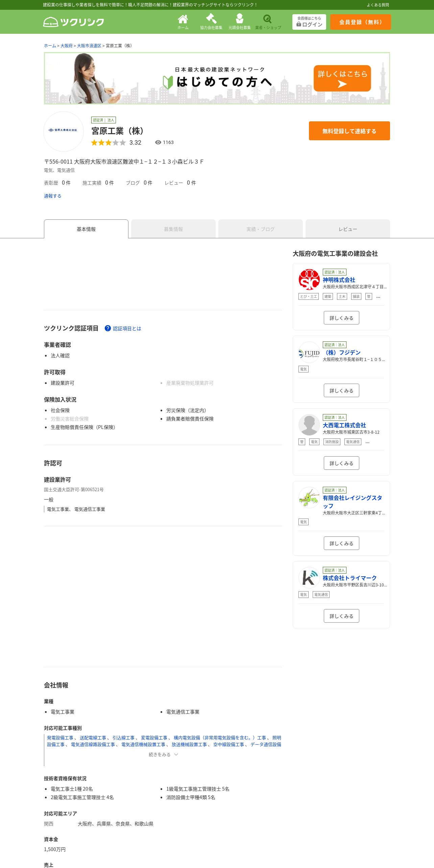Click 電気通信線路設備工事 link
Viewport: 434px width, 868px height.
tap(93, 745)
